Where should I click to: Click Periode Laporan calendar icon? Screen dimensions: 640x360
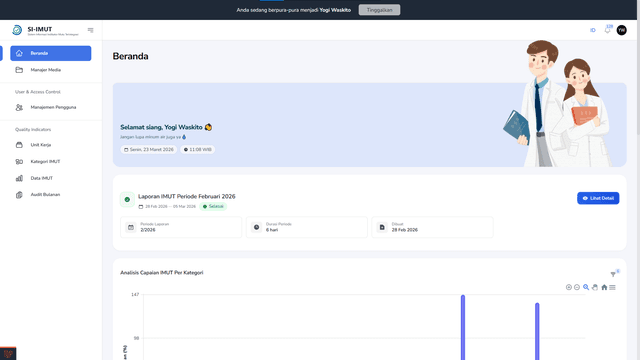pos(131,227)
